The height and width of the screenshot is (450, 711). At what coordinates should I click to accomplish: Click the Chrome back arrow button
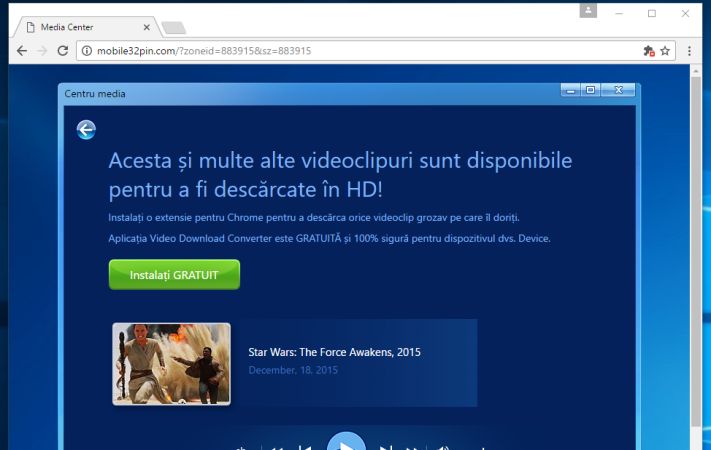(x=22, y=51)
